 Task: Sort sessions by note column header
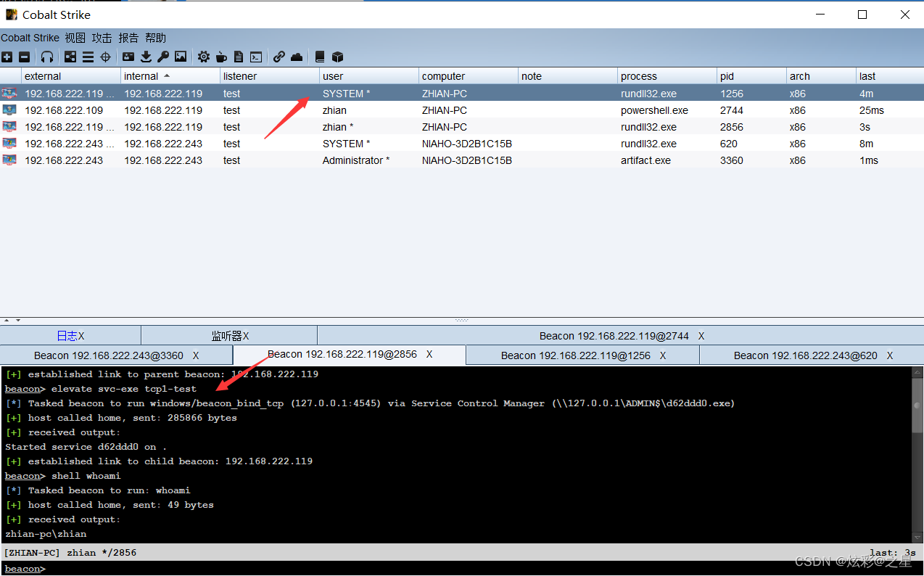(568, 76)
